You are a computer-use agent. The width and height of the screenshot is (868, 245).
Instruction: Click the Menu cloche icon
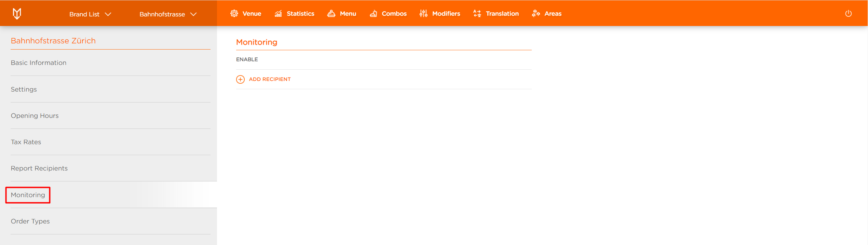coord(331,14)
